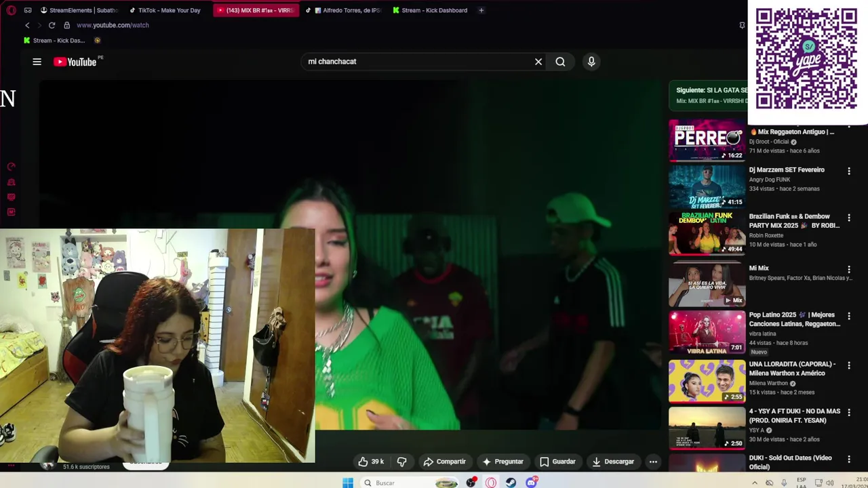
Task: Open options menu for Brazilian Funk & Dembow
Action: [x=848, y=218]
